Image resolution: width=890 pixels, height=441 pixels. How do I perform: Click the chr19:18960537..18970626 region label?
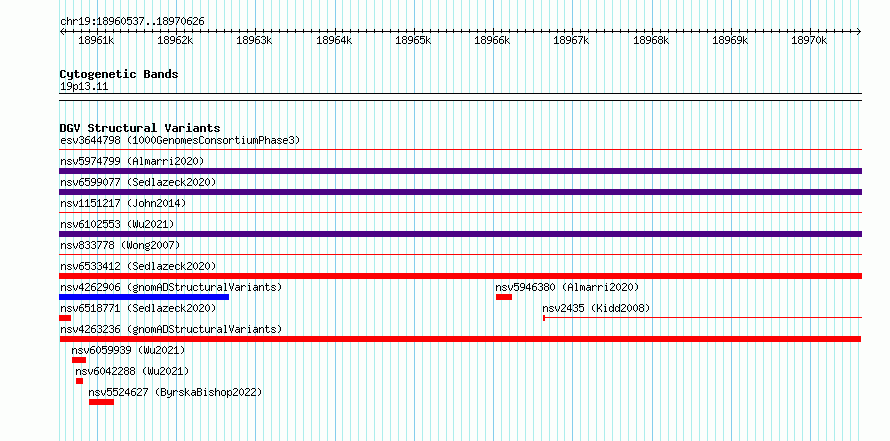click(132, 22)
